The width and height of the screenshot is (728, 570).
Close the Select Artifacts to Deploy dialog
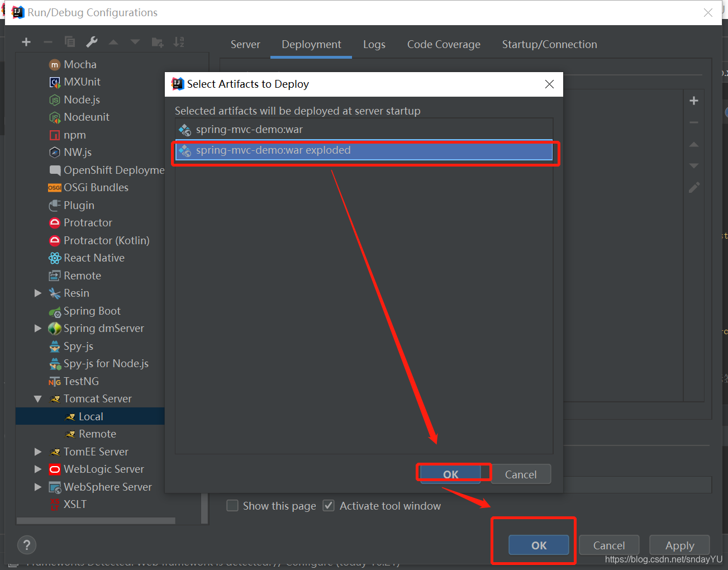549,84
